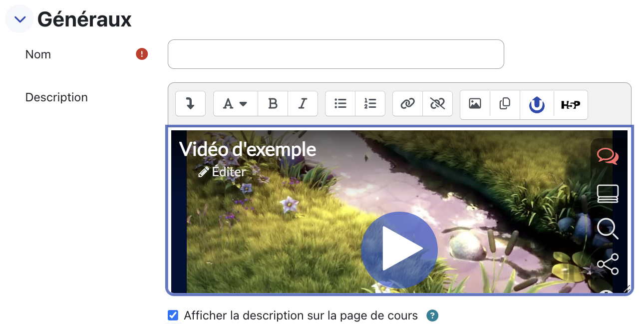Click the Nom text input field
Image resolution: width=644 pixels, height=328 pixels.
tap(335, 54)
